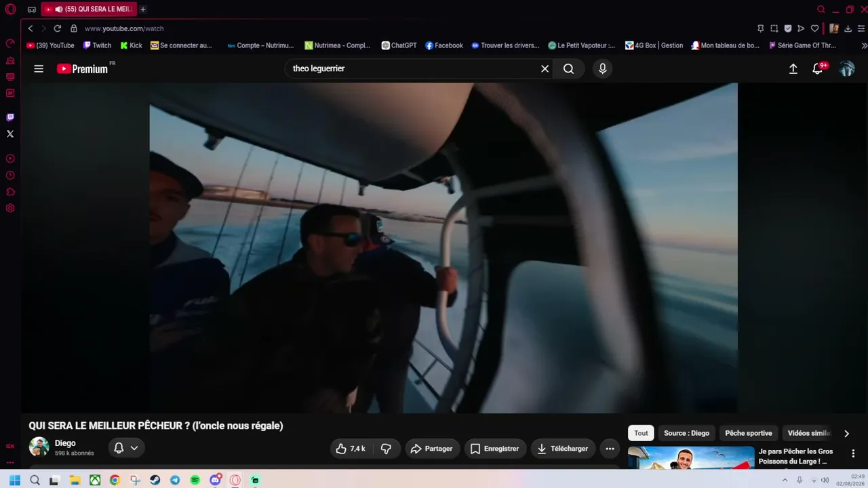Reload the page with the refresh icon
Screen dimensions: 868x488
coord(58,28)
